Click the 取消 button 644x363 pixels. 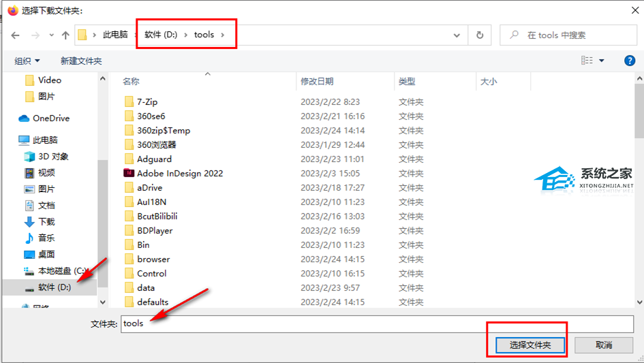point(603,345)
